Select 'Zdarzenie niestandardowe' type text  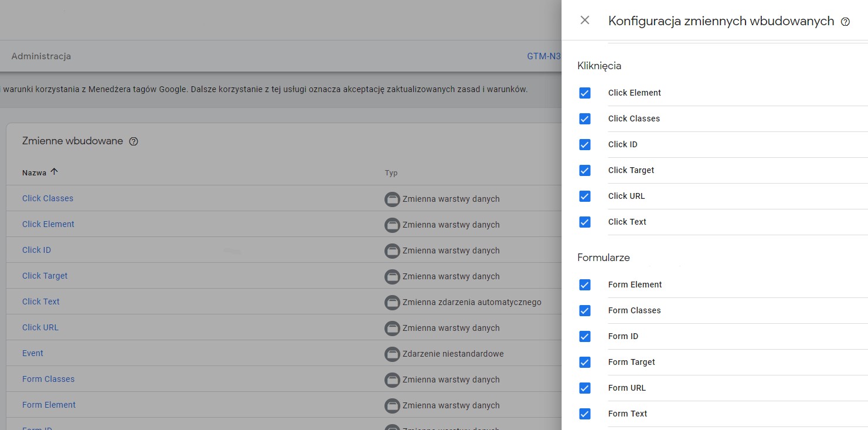pos(453,354)
